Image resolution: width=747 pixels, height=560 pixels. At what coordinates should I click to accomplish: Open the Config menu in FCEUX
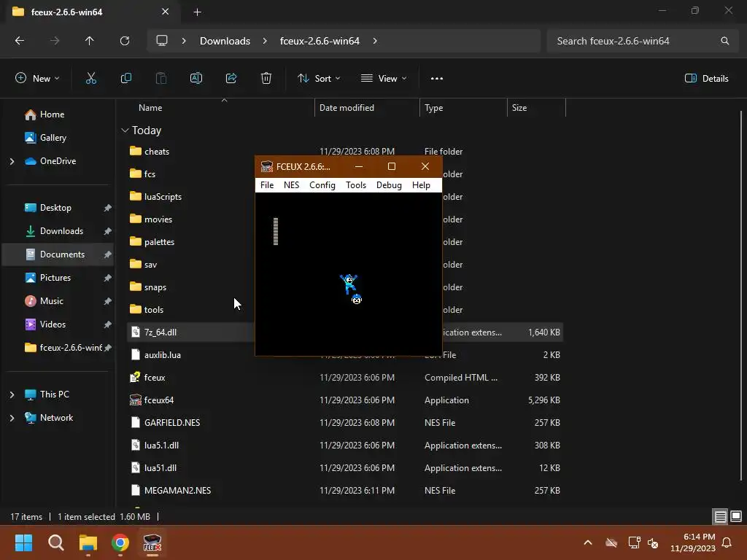[x=322, y=185]
